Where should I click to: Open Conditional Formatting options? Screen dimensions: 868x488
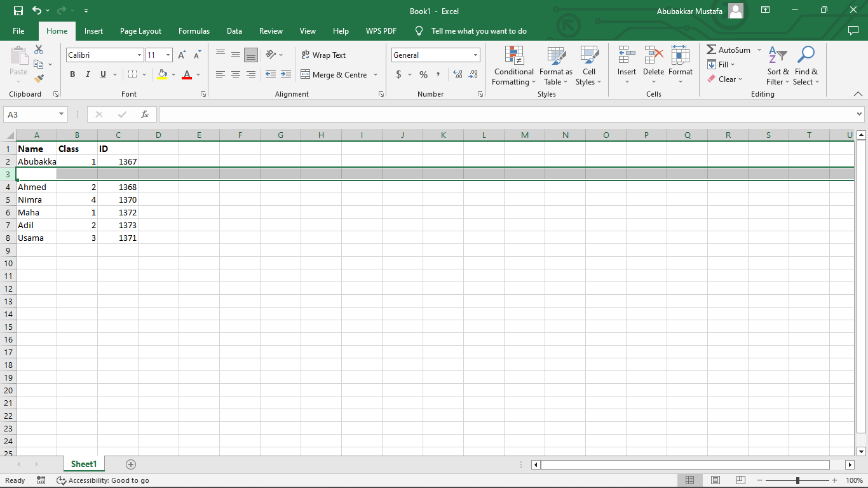coord(513,66)
